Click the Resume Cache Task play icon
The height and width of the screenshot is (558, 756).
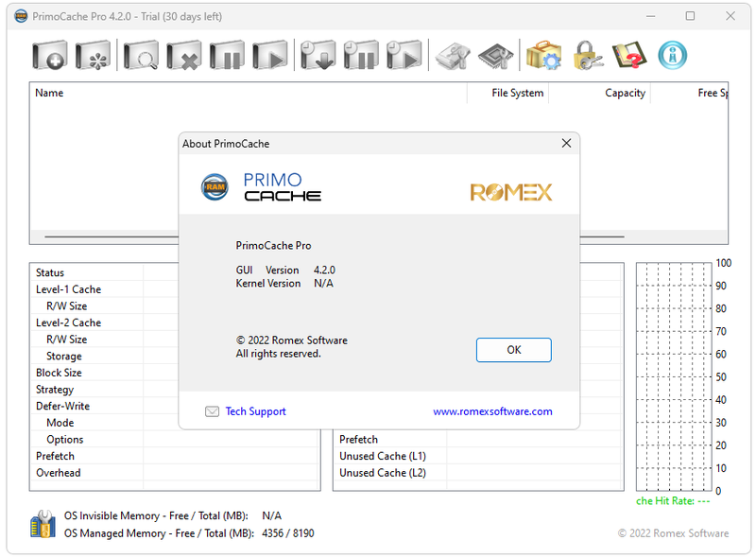270,55
